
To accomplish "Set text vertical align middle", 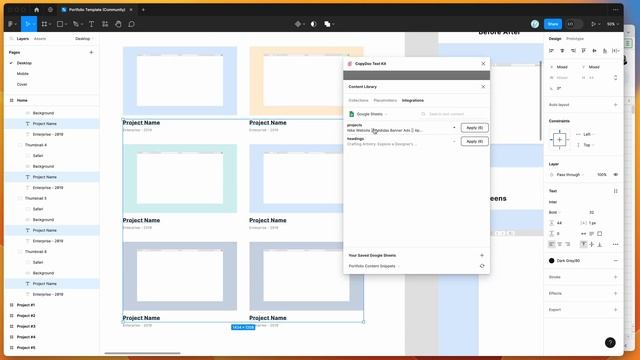I will [x=592, y=244].
